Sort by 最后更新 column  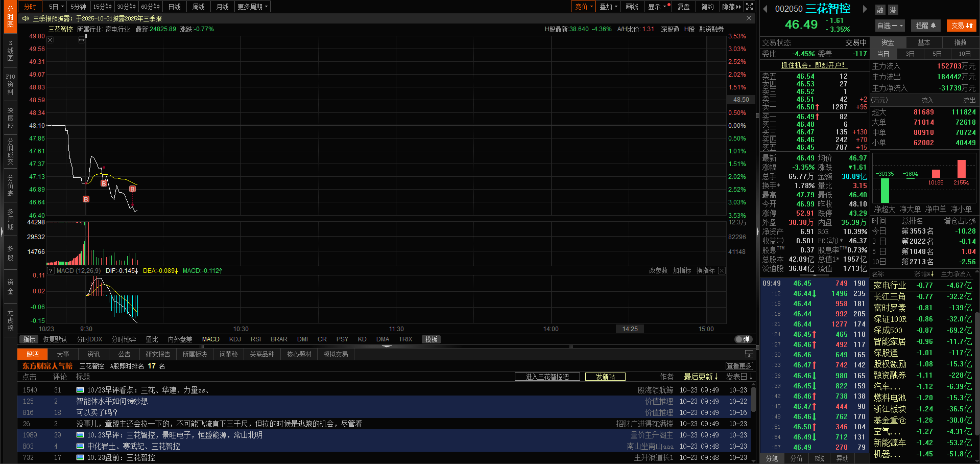click(701, 377)
